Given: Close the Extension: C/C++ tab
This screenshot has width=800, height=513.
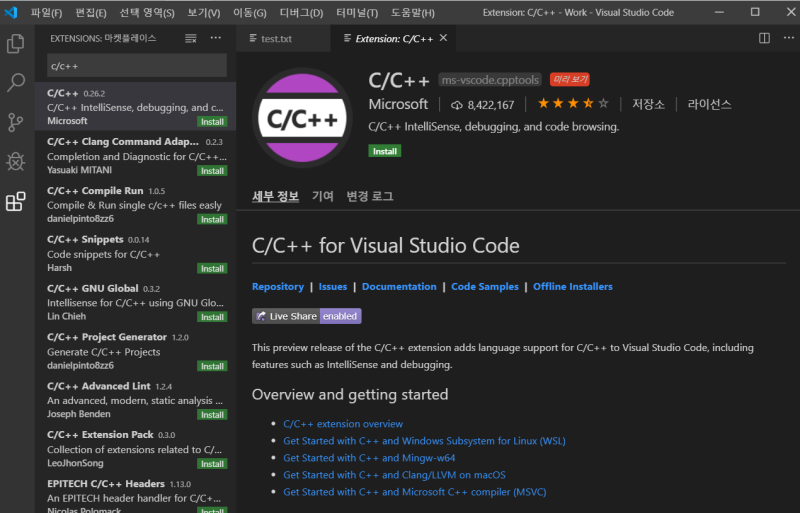Looking at the screenshot, I should (443, 38).
